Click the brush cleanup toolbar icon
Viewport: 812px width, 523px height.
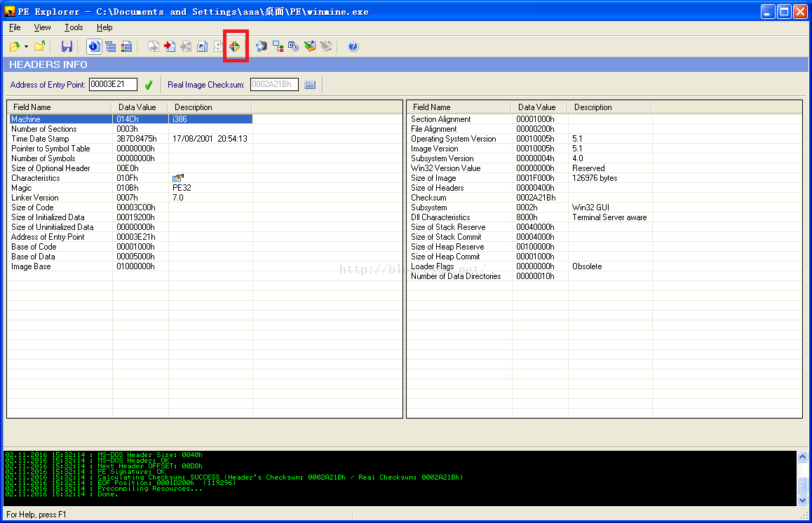pyautogui.click(x=310, y=46)
